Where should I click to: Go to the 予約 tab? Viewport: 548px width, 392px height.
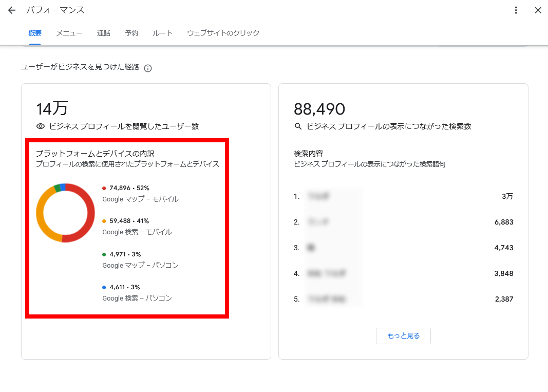(131, 33)
